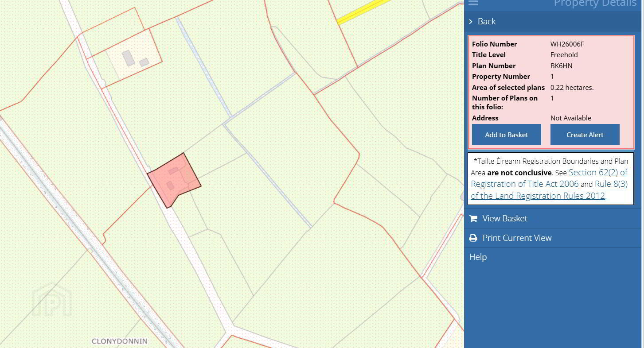Open View Basket menu item

552,218
